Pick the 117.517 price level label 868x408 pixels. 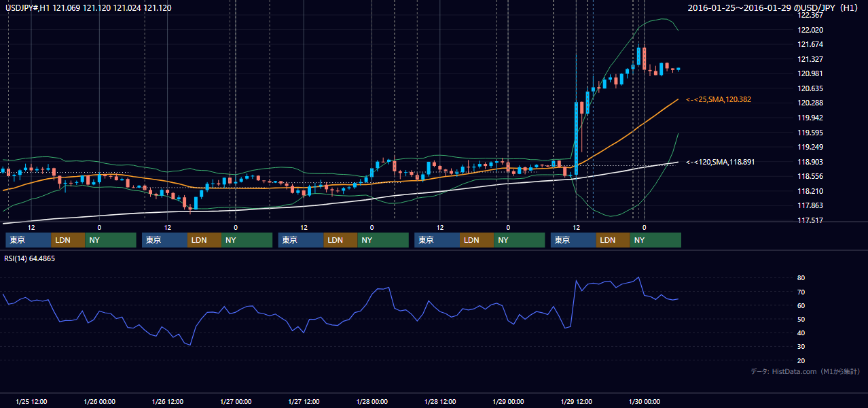pos(811,220)
